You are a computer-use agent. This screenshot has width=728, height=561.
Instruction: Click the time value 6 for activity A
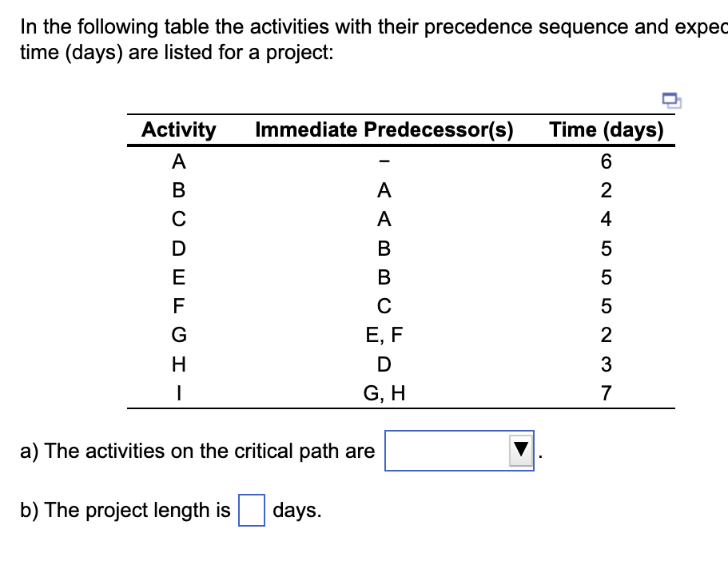606,162
